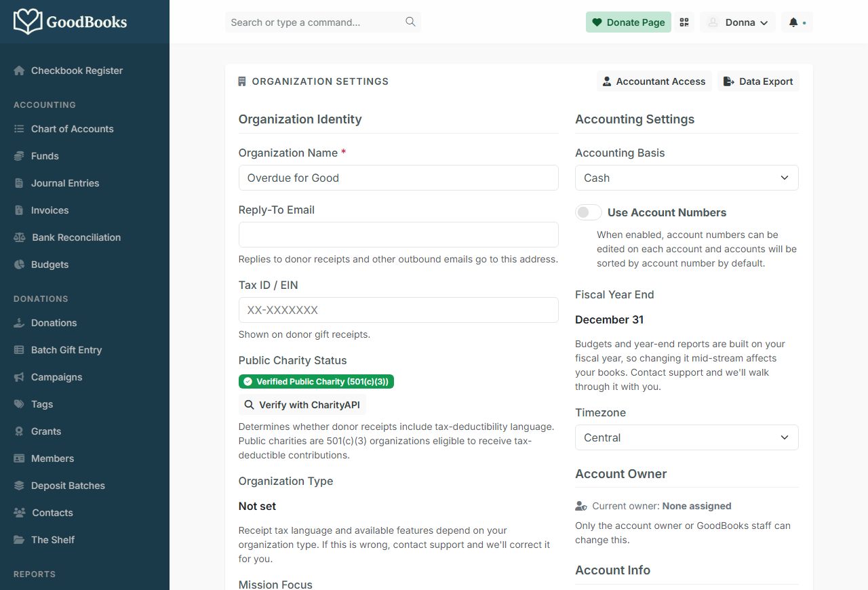
Task: Click into the Reply-To Email field
Action: (x=399, y=235)
